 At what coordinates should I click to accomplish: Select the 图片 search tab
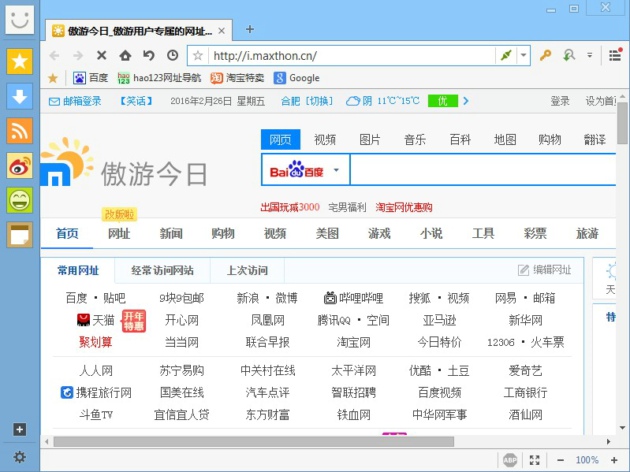point(370,139)
